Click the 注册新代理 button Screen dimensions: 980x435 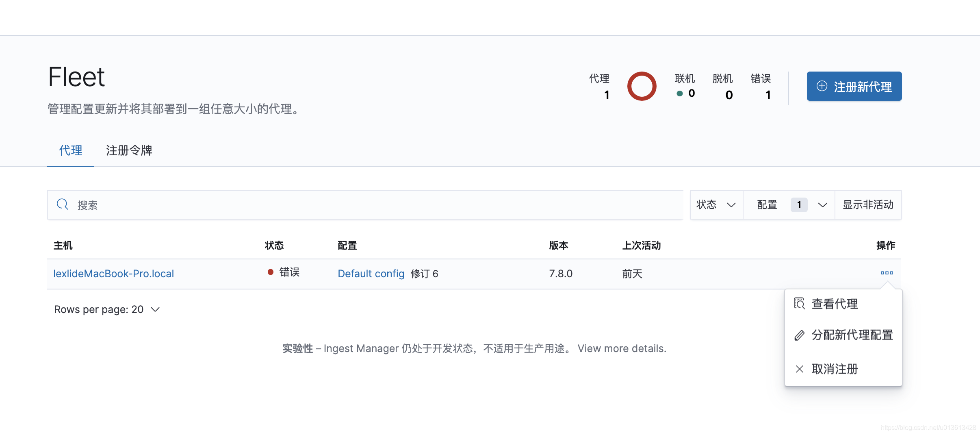click(x=854, y=86)
